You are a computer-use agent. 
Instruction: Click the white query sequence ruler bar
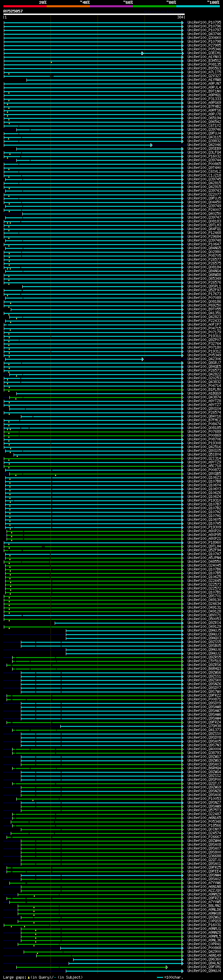coord(94,15)
